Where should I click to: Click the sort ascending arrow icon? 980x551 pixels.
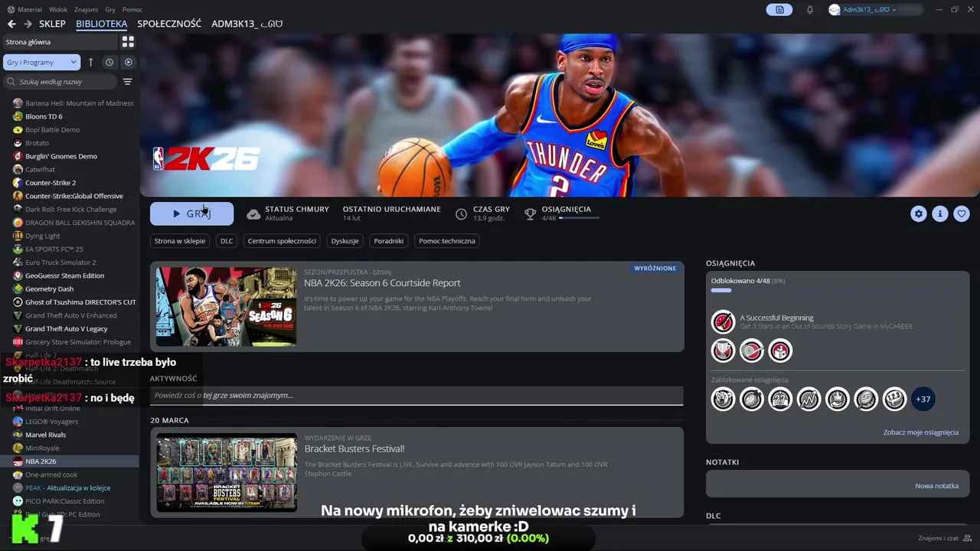(91, 63)
